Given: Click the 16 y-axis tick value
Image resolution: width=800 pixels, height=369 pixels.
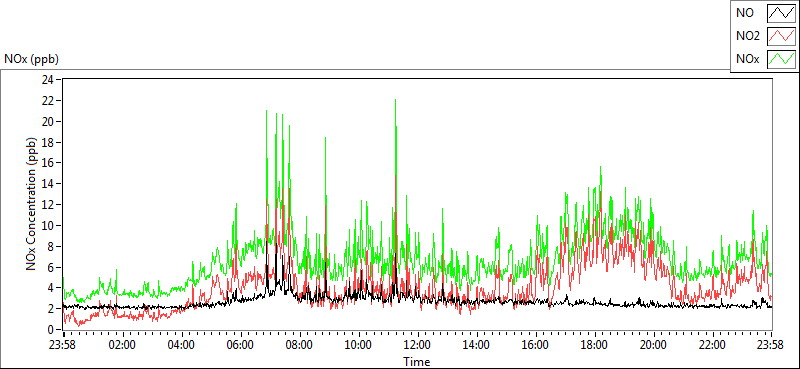Looking at the screenshot, I should point(47,163).
